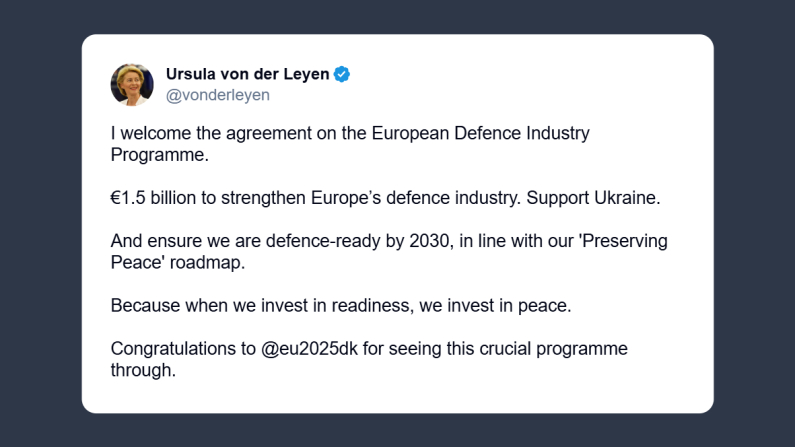Click the @vonderleyen handle
This screenshot has width=795, height=447.
[217, 96]
